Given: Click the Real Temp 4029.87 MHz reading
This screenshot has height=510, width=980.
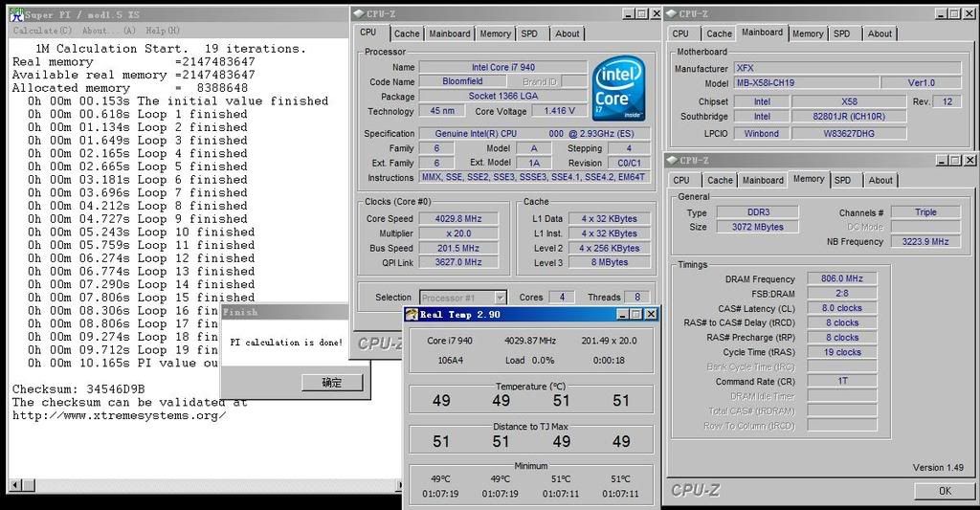Looking at the screenshot, I should (530, 341).
